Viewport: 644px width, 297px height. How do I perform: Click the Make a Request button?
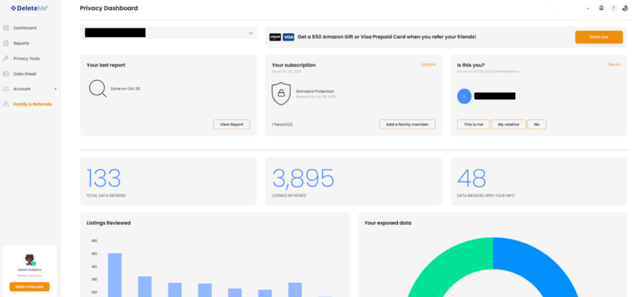click(30, 287)
